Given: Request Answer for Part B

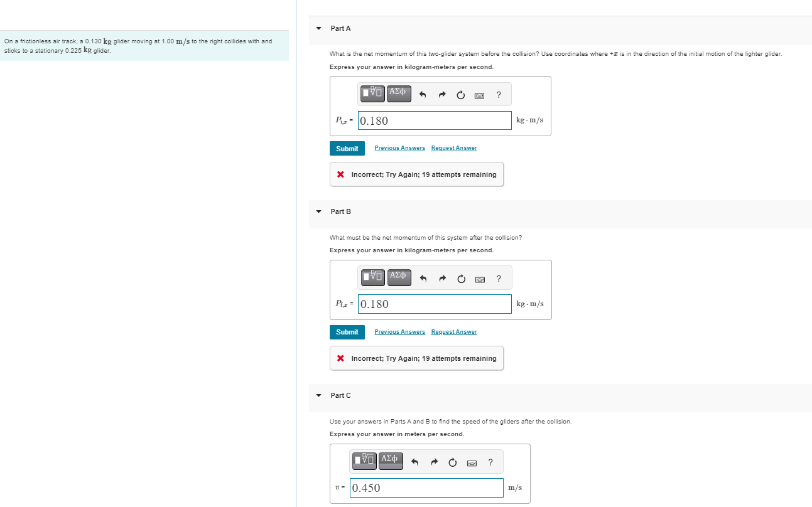Looking at the screenshot, I should coord(454,332).
